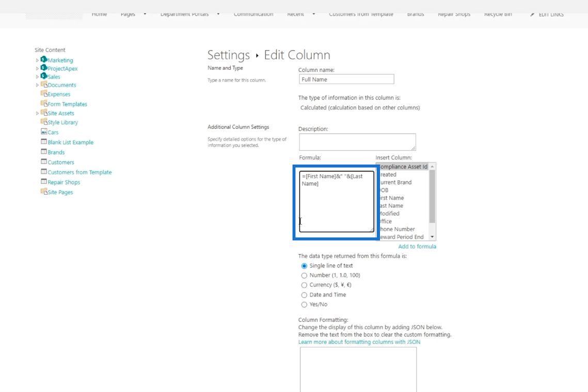Open Learn more about formatting columns link
The image size is (588, 392).
pyautogui.click(x=359, y=342)
